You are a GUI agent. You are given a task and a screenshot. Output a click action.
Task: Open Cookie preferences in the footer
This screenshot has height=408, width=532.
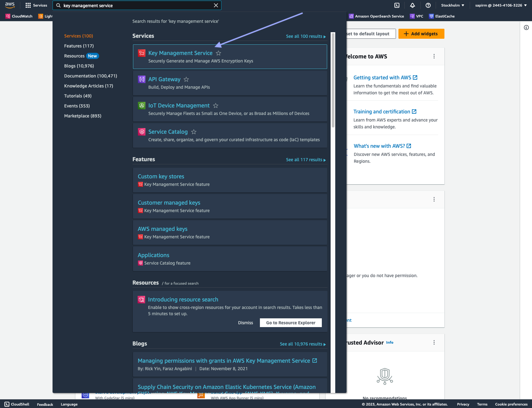(511, 404)
